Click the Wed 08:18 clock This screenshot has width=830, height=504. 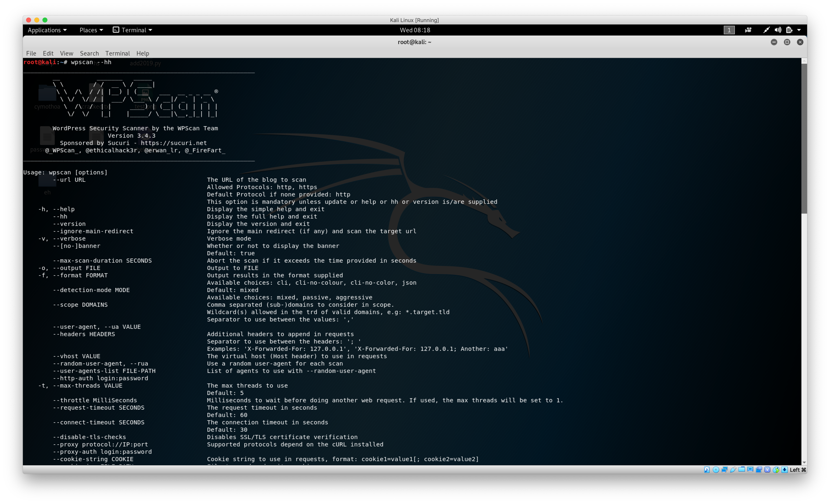(x=415, y=30)
